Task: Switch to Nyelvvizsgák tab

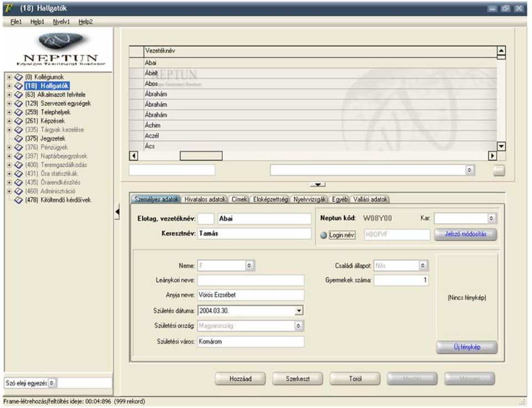Action: (x=310, y=200)
